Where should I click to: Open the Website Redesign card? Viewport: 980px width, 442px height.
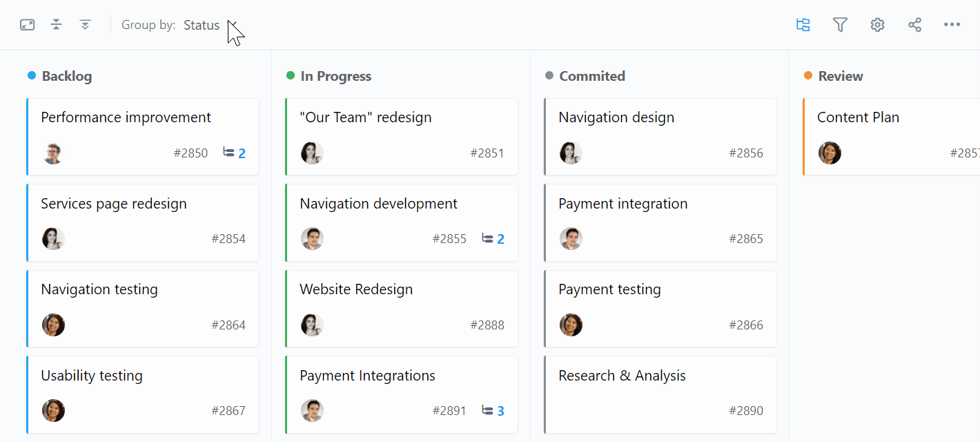[x=402, y=309]
